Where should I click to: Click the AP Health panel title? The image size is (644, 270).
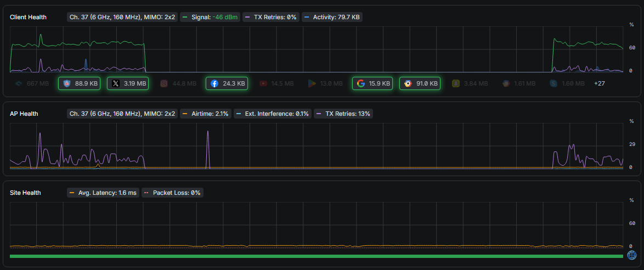click(24, 114)
